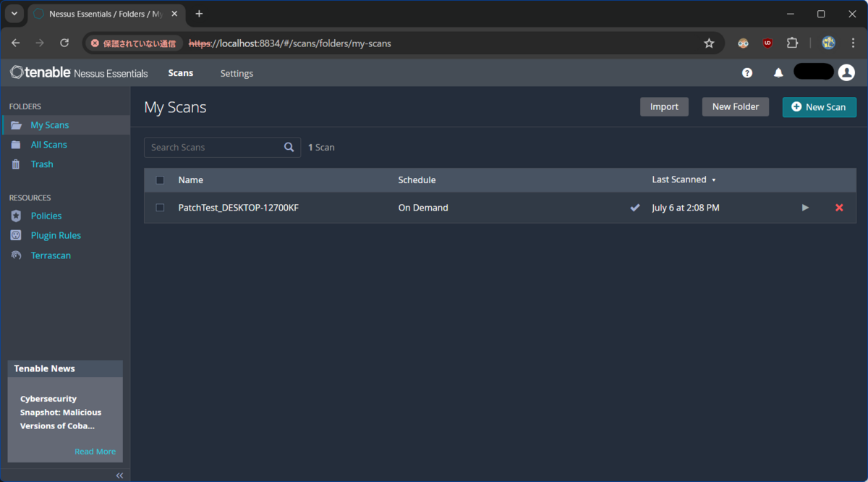This screenshot has height=482, width=868.
Task: Open the help question mark icon
Action: (747, 73)
